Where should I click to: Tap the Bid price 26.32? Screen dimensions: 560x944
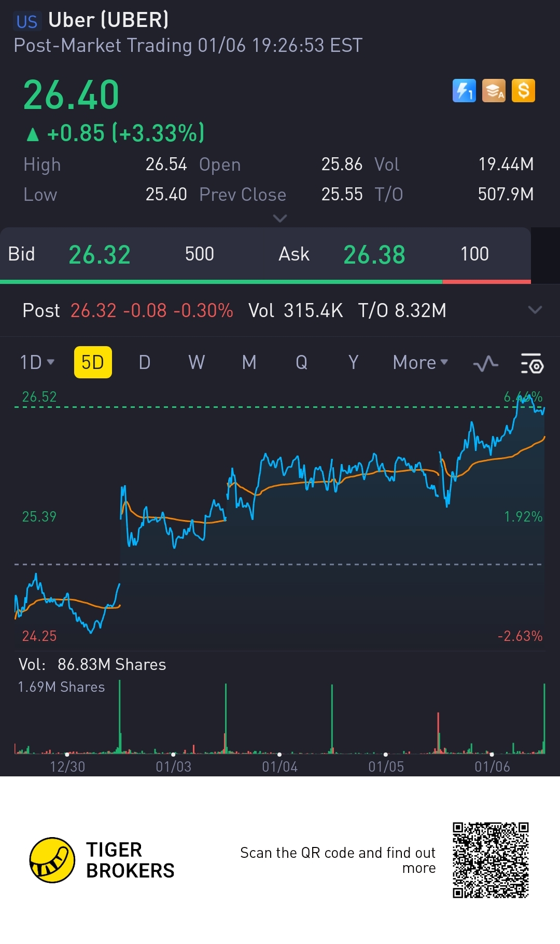100,255
